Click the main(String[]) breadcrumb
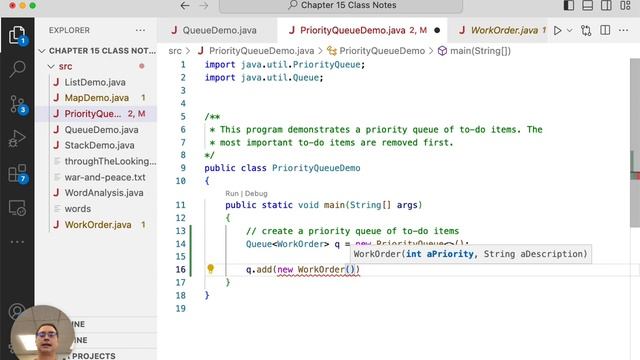 (480, 51)
